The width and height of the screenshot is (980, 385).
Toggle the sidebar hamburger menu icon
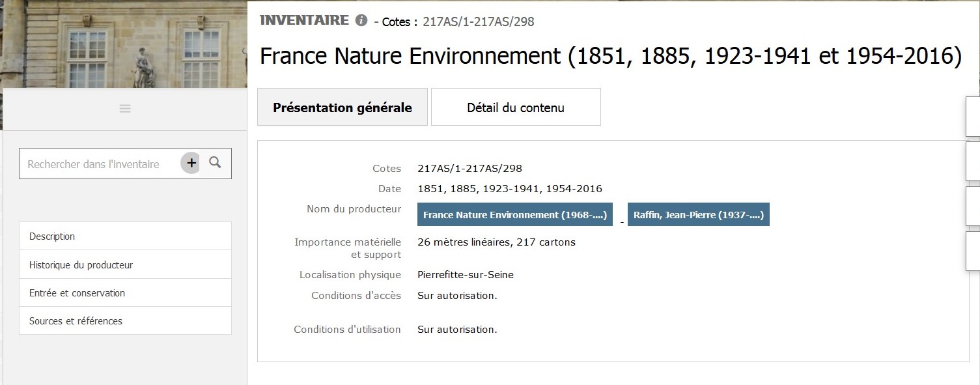[x=125, y=109]
